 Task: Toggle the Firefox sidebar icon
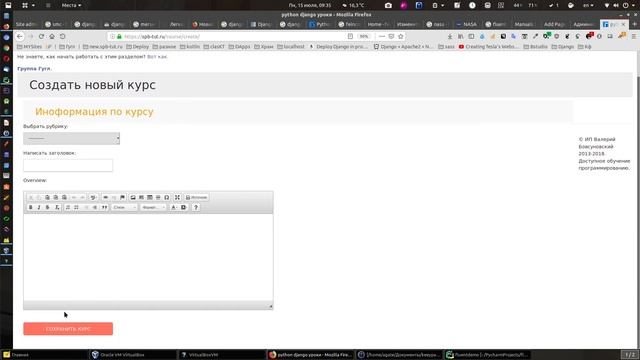click(471, 36)
